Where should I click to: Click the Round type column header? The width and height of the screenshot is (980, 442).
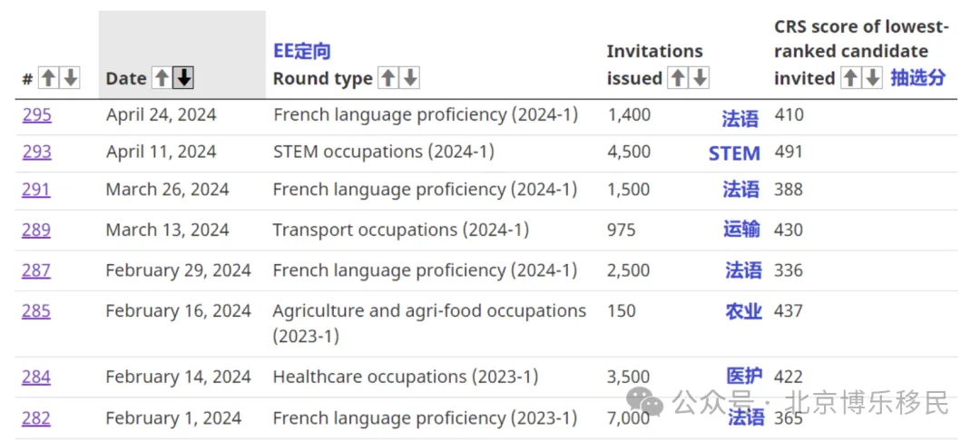(x=322, y=79)
